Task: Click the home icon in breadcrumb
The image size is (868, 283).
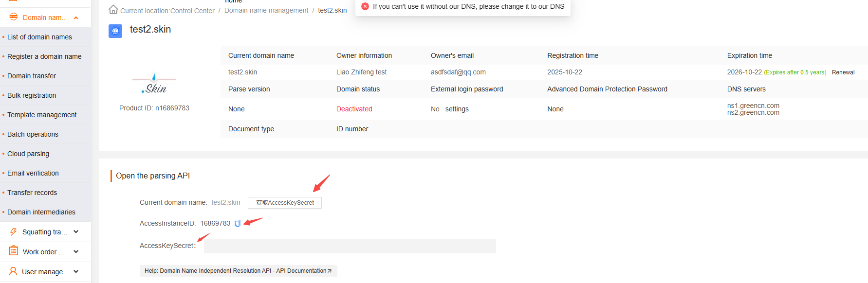Action: 113,9
